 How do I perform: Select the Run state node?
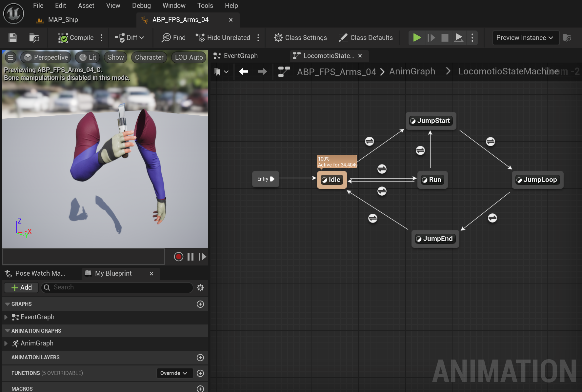tap(432, 180)
